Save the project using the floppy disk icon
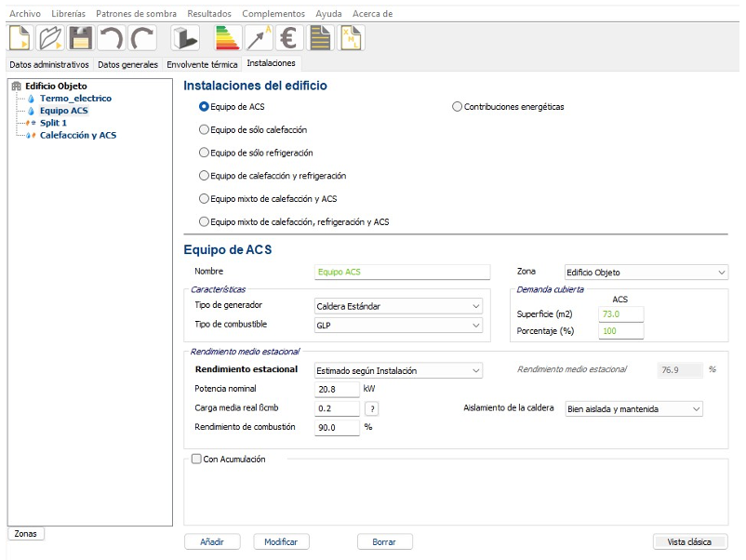 (x=80, y=38)
